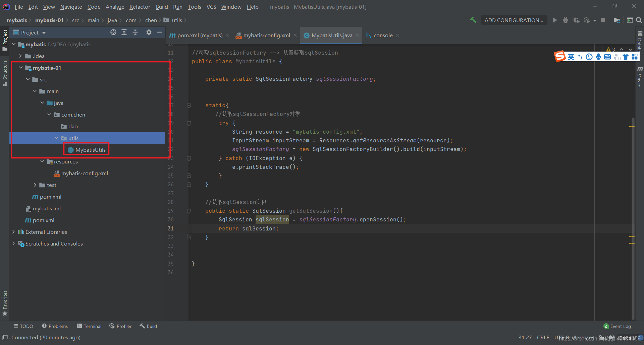Collapse the resources folder arrow
Viewport: 644px width, 345px height.
coord(42,161)
